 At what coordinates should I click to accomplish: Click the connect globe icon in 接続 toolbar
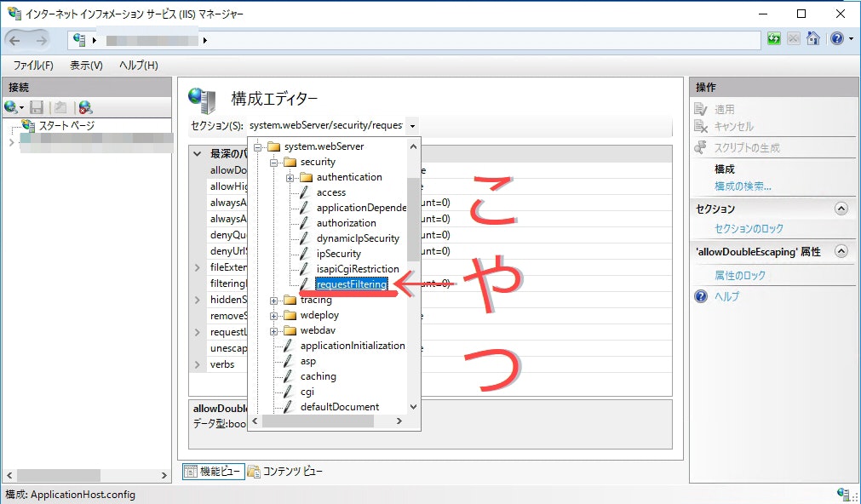(x=10, y=107)
